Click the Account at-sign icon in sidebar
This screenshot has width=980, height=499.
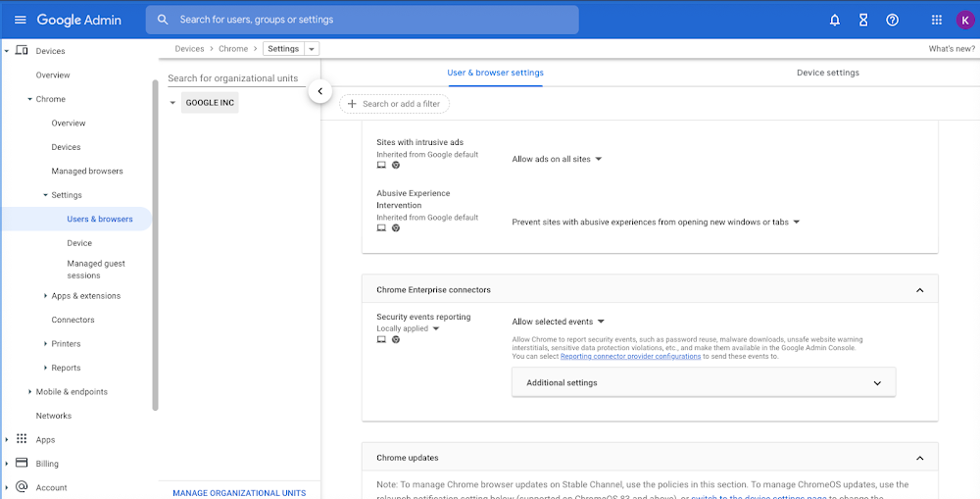pyautogui.click(x=22, y=486)
